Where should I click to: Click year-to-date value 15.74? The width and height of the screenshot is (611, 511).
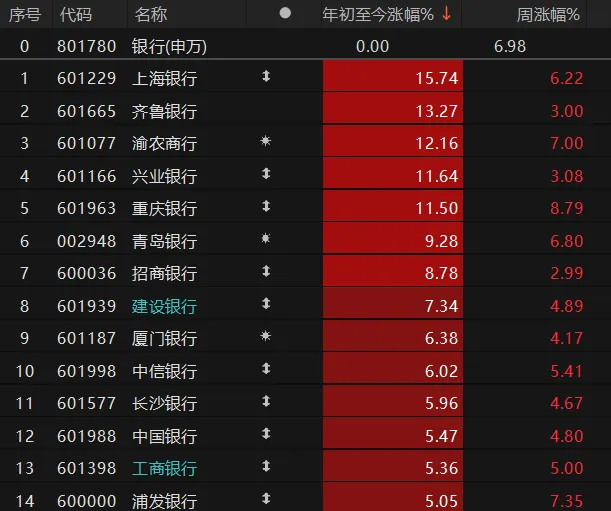[437, 78]
